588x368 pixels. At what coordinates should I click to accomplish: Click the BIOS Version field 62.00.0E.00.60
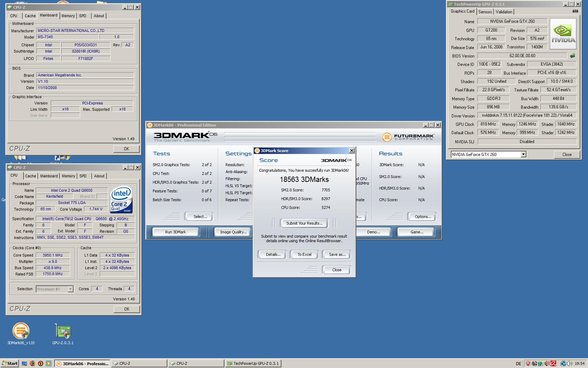(522, 56)
